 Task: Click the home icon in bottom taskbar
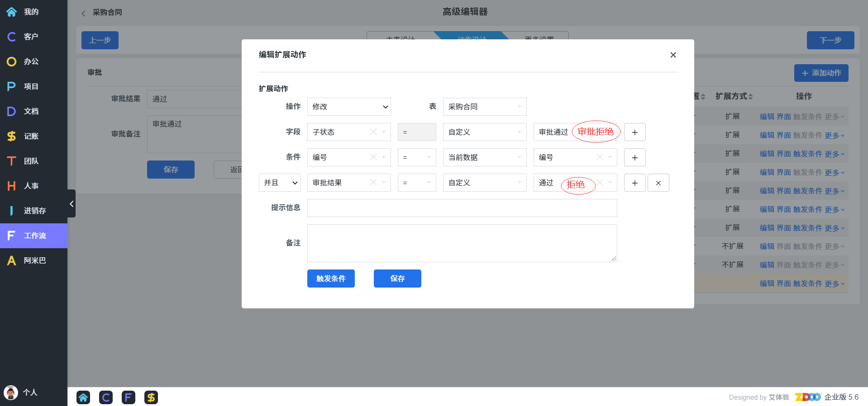83,397
